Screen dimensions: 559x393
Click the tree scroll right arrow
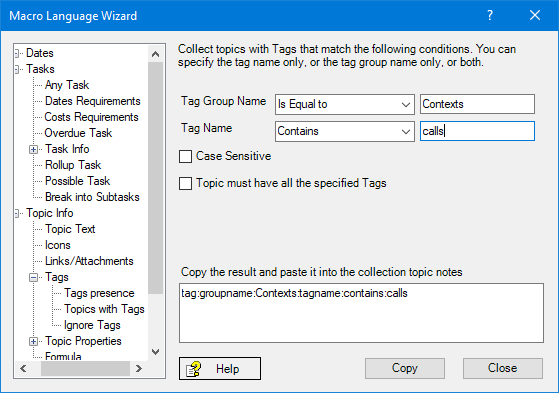click(139, 368)
